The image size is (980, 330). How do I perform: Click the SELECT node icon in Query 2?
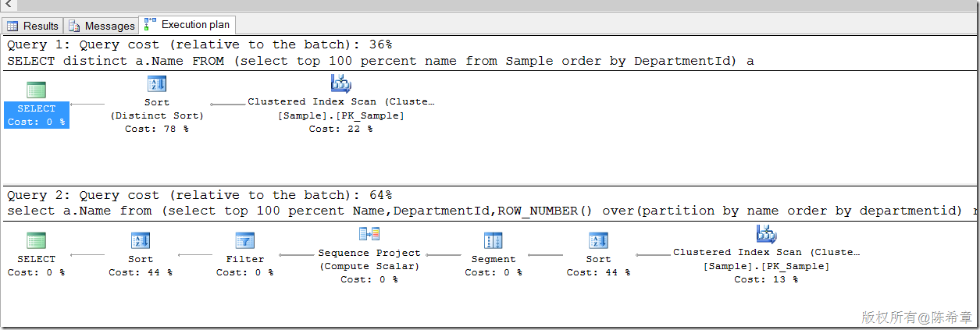click(x=36, y=240)
